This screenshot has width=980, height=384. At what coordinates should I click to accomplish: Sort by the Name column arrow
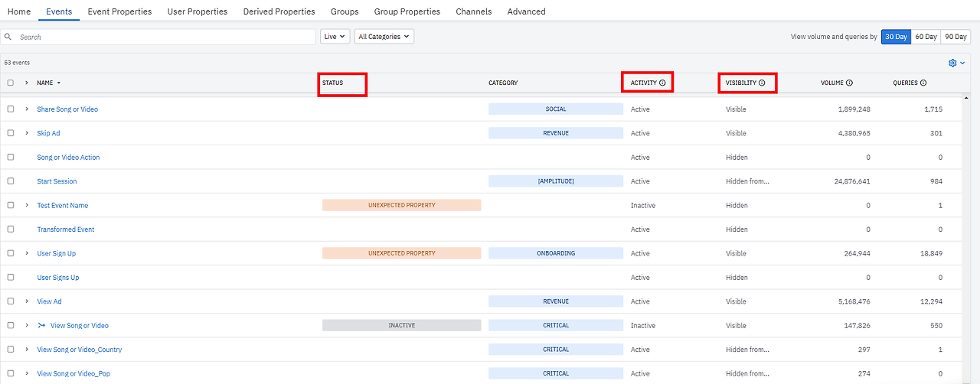coord(59,83)
